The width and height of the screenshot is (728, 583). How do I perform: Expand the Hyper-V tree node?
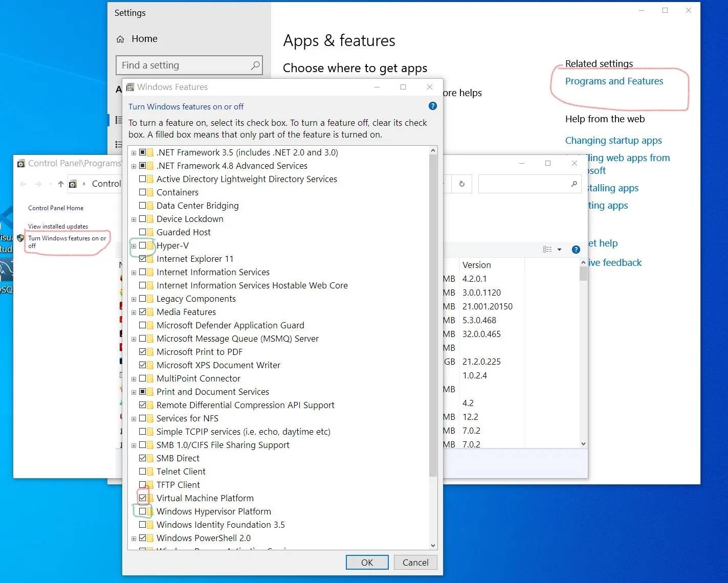click(134, 246)
